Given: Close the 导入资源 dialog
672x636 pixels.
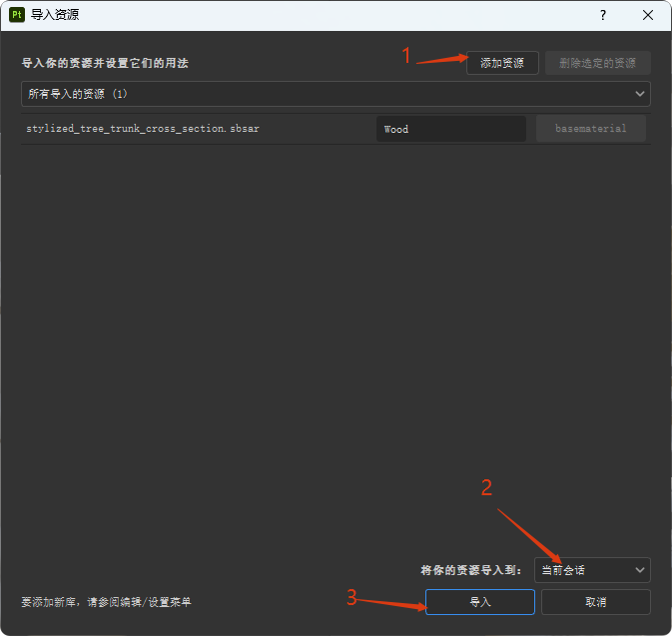Looking at the screenshot, I should (x=648, y=15).
